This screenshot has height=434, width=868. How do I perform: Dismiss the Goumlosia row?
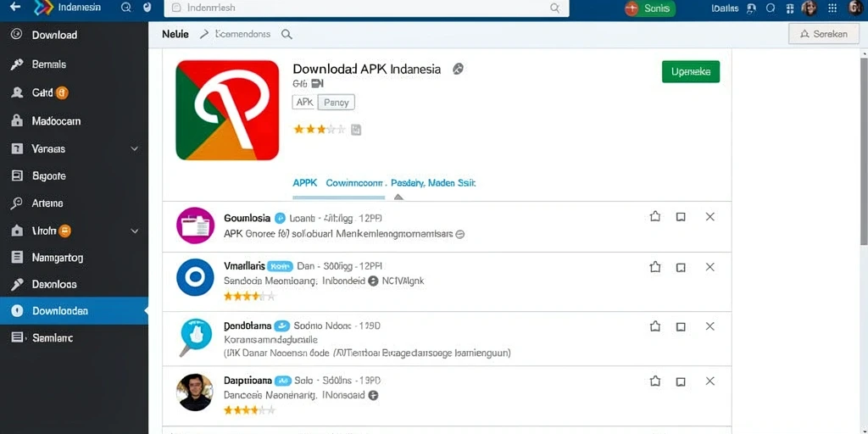pos(710,216)
